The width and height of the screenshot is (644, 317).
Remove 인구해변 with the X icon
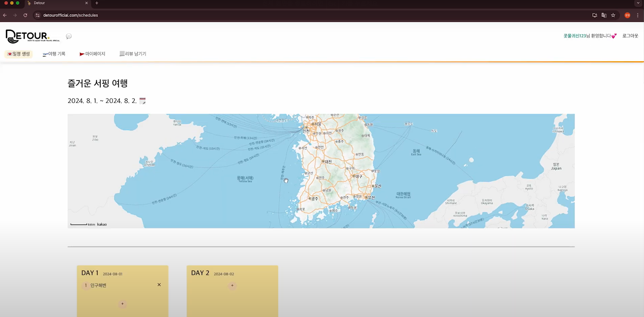point(159,285)
